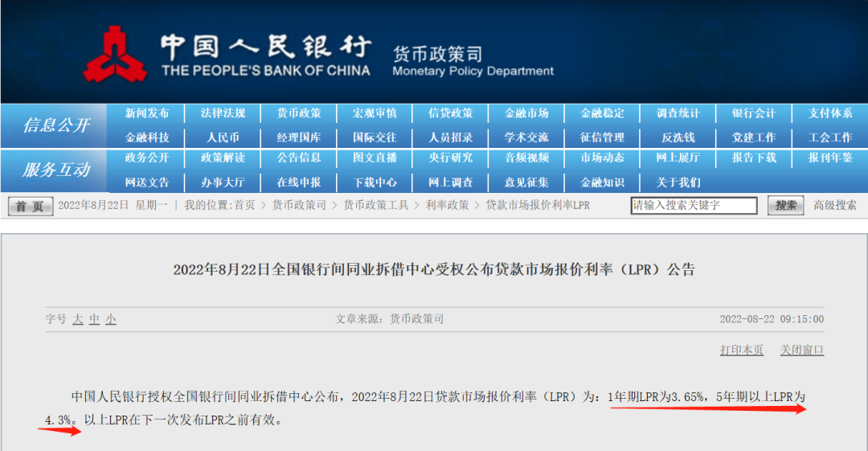Click the 货币政策司 department header title
Image resolution: width=868 pixels, height=451 pixels.
437,55
